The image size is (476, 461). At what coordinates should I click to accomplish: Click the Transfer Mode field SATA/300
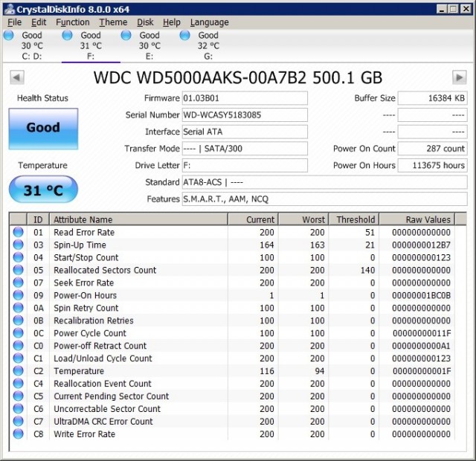(x=245, y=149)
